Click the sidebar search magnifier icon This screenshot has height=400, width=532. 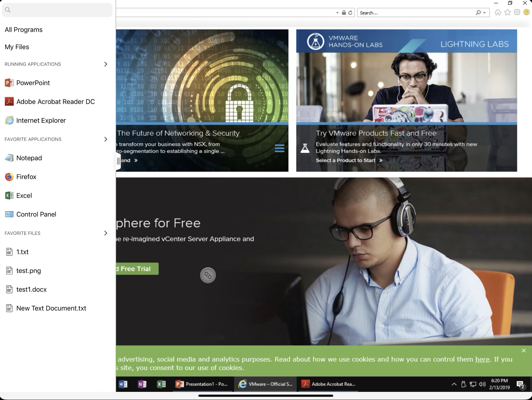pos(8,10)
